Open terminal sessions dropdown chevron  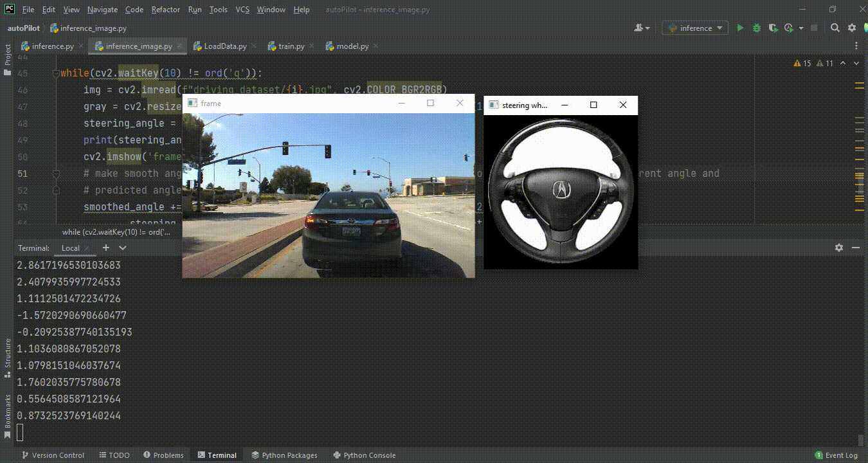point(123,248)
